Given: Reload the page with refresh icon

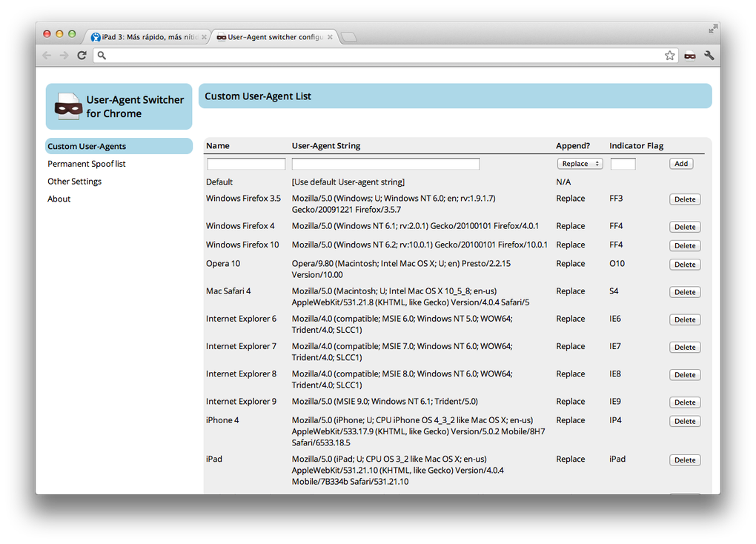Looking at the screenshot, I should [82, 56].
